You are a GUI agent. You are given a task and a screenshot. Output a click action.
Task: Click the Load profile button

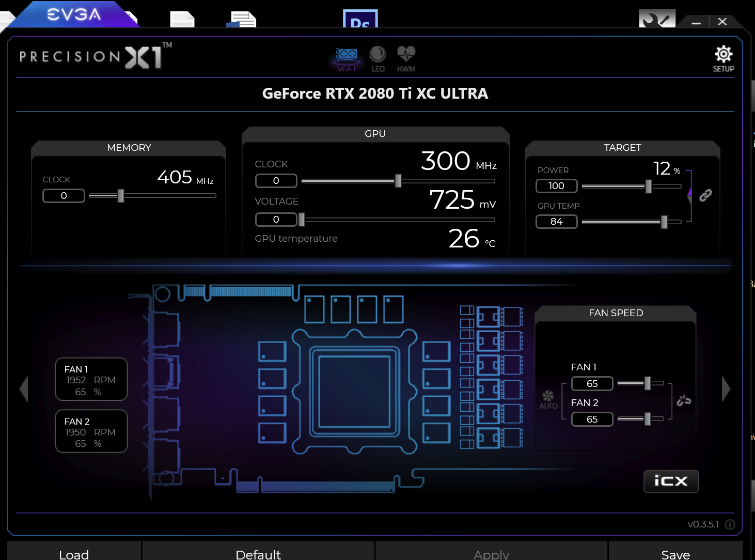[74, 552]
